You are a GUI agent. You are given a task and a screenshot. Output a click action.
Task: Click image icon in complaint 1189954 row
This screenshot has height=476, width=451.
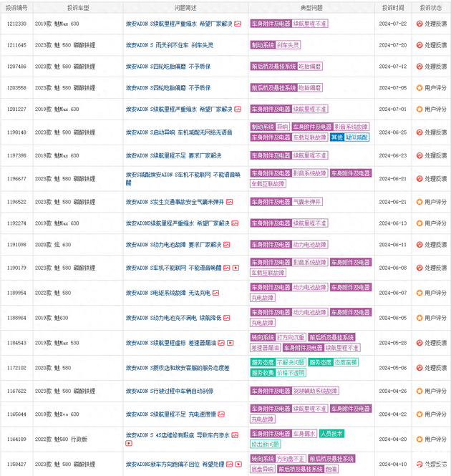click(215, 293)
